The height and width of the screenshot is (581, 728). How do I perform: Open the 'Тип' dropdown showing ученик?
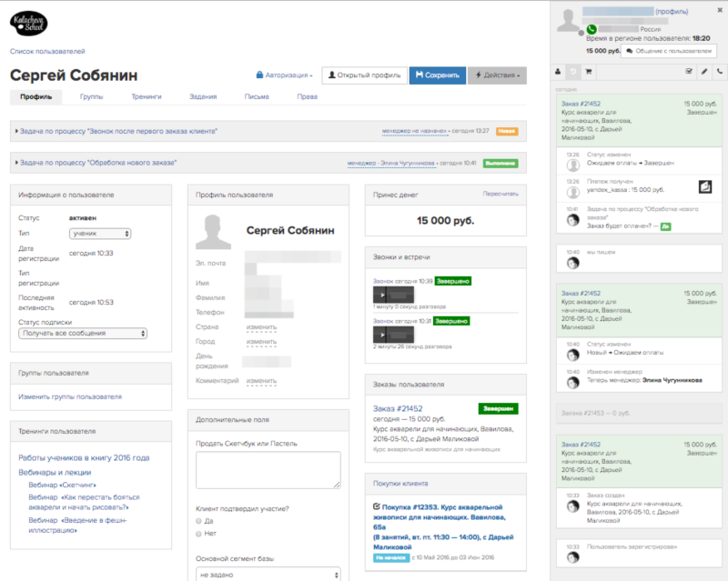pos(100,234)
